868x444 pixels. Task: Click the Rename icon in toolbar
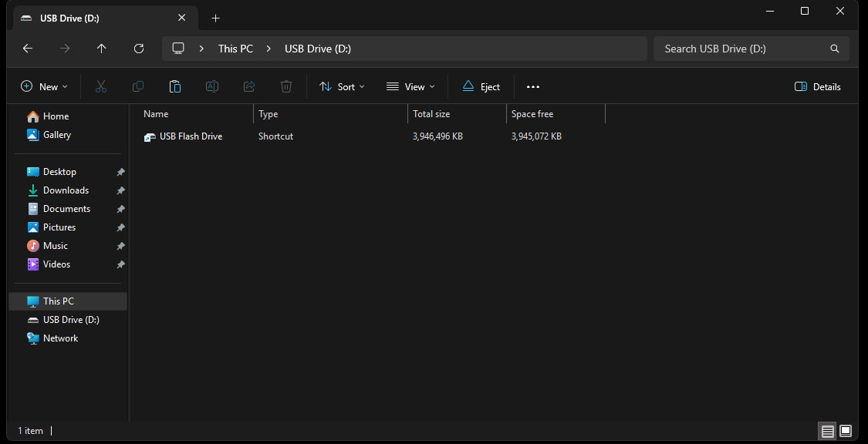[x=211, y=87]
